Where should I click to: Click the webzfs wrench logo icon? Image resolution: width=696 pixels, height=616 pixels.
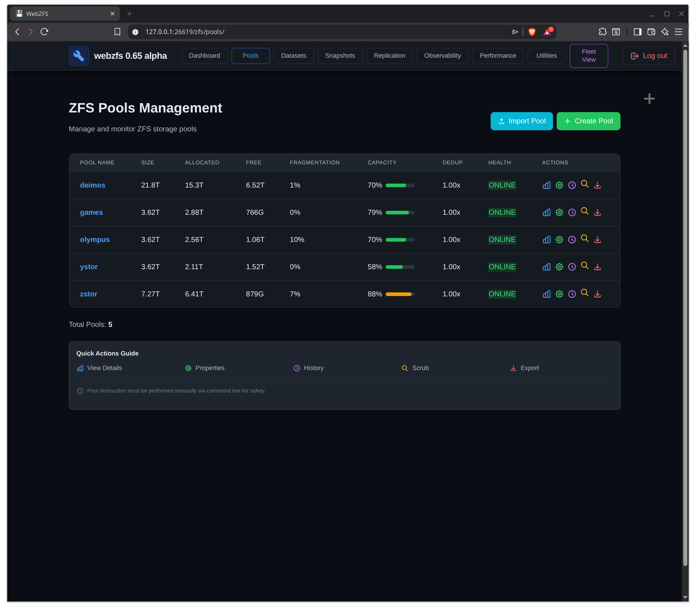pos(78,56)
